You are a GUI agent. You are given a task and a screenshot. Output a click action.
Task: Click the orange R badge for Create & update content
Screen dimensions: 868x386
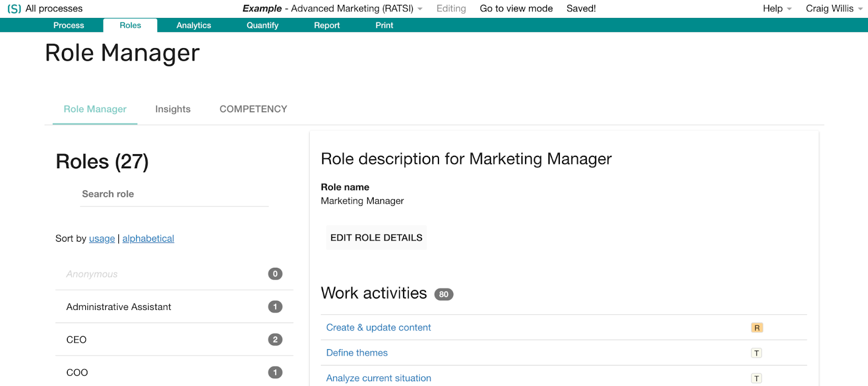[x=757, y=328]
